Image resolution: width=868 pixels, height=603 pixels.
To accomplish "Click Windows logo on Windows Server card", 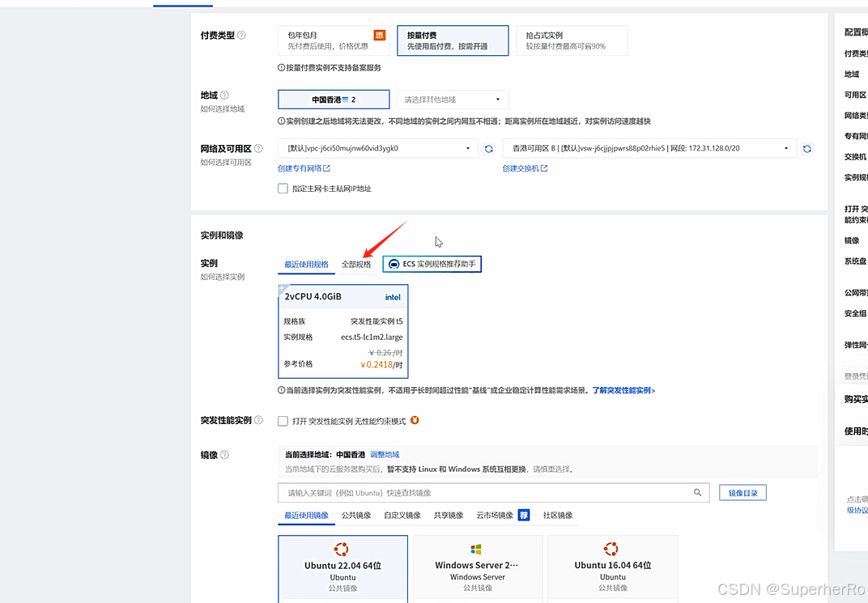I will click(x=476, y=549).
